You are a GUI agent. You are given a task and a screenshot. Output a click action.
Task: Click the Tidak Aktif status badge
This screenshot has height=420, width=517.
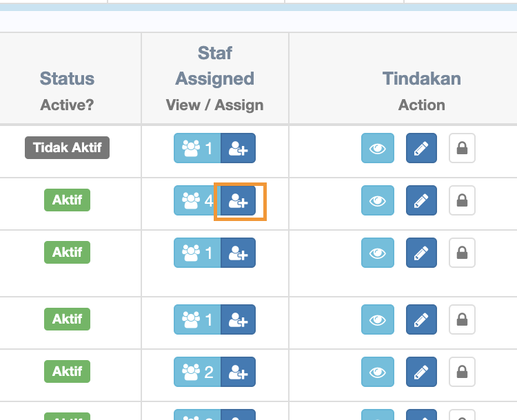(x=68, y=147)
